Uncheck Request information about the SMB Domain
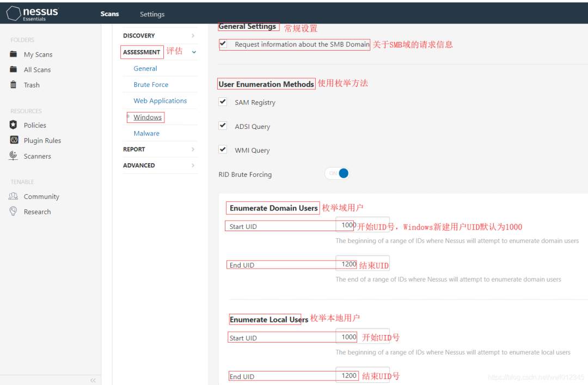This screenshot has height=385, width=588. pos(223,44)
